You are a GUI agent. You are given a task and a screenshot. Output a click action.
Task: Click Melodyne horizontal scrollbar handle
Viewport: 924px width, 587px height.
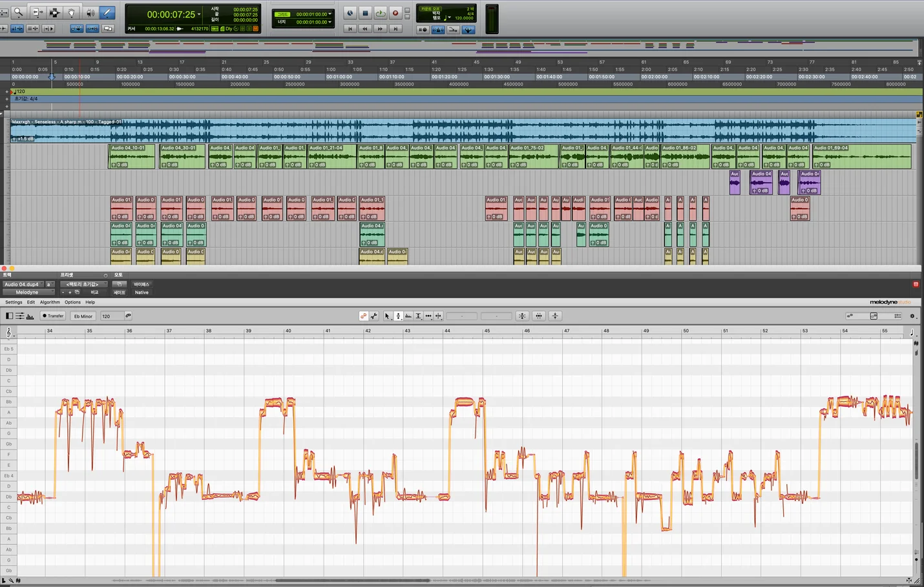tap(353, 580)
